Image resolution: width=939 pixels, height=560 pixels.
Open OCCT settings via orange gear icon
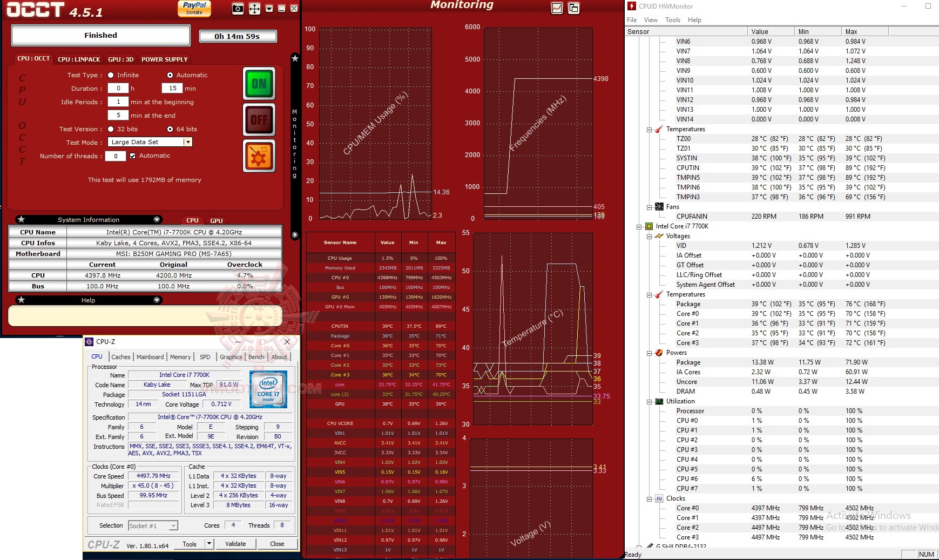(259, 156)
